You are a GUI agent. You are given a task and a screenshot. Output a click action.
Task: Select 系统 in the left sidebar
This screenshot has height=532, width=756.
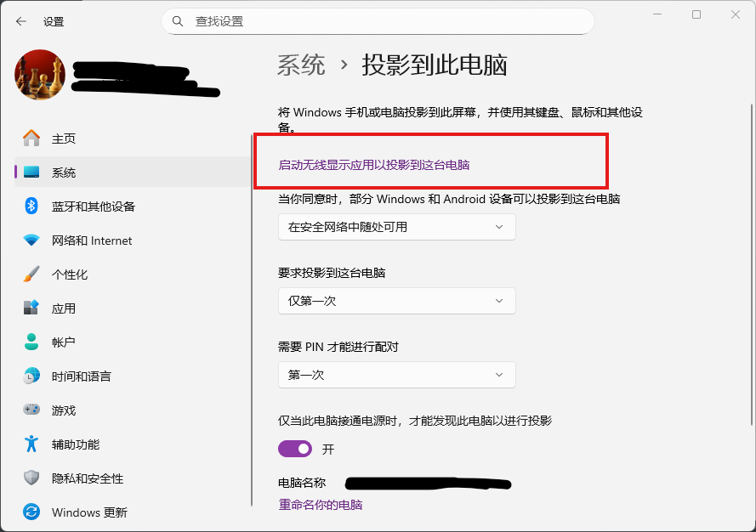point(64,173)
